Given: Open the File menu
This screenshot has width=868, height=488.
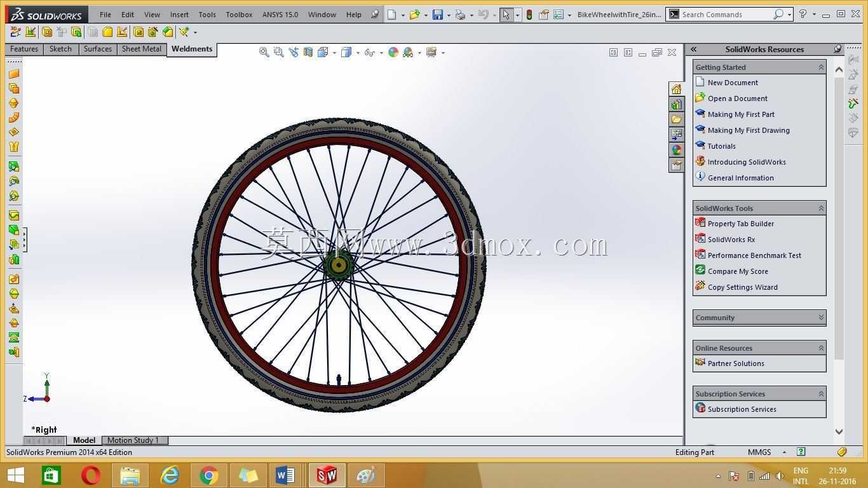Looking at the screenshot, I should 105,14.
